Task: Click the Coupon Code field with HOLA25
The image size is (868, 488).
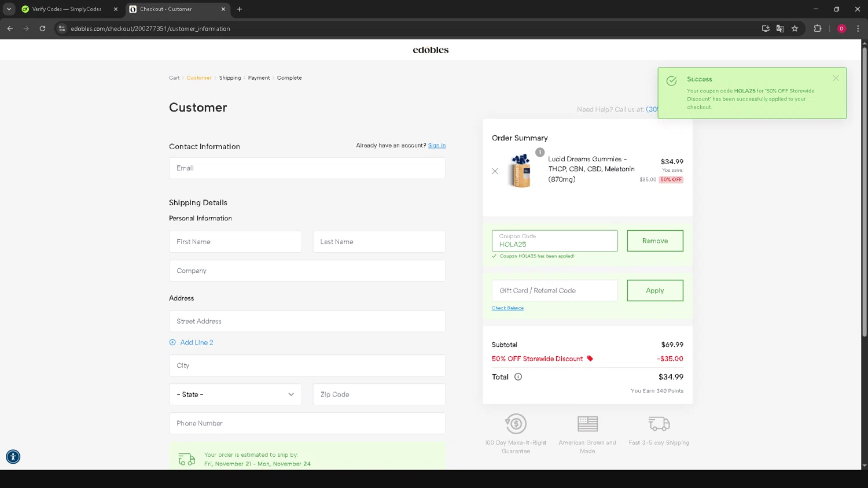Action: (555, 241)
